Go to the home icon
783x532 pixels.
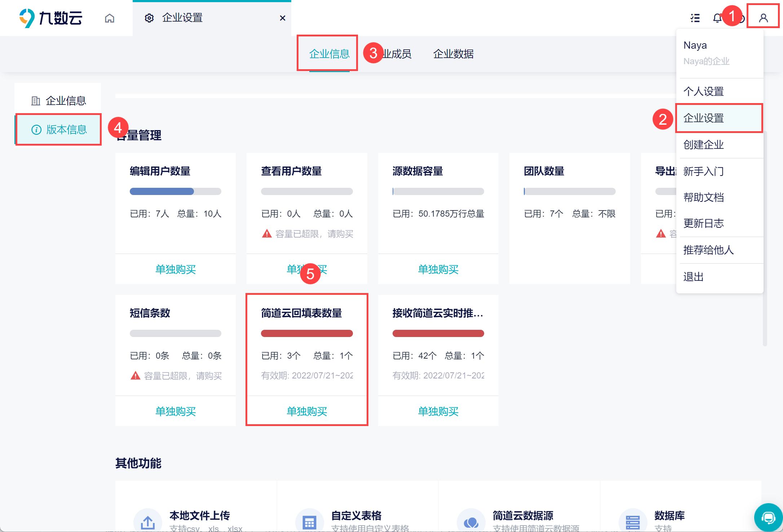click(x=110, y=18)
